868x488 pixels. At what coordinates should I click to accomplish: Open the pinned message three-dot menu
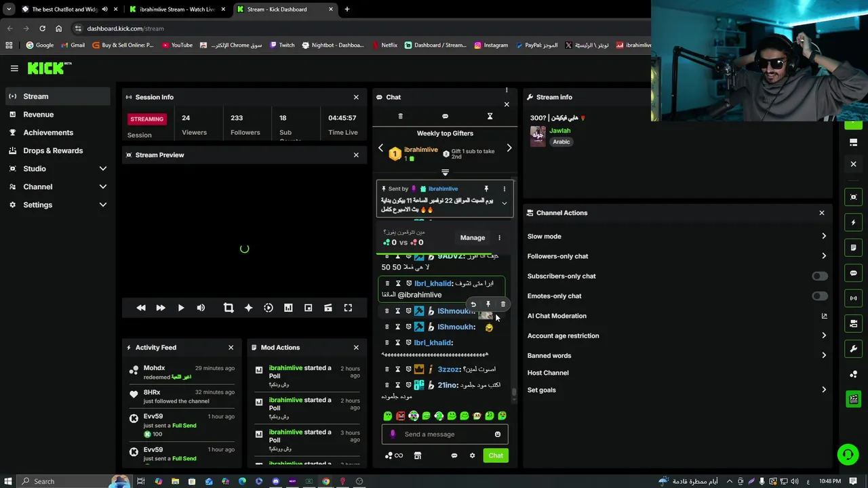pos(504,188)
